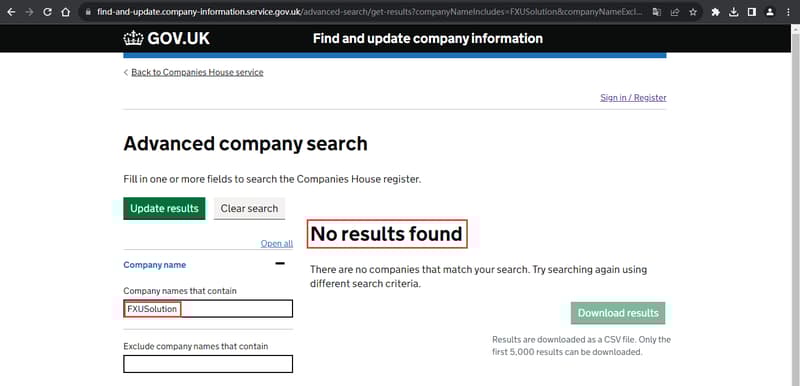The image size is (800, 386).
Task: Click the translate page icon
Action: pyautogui.click(x=657, y=12)
